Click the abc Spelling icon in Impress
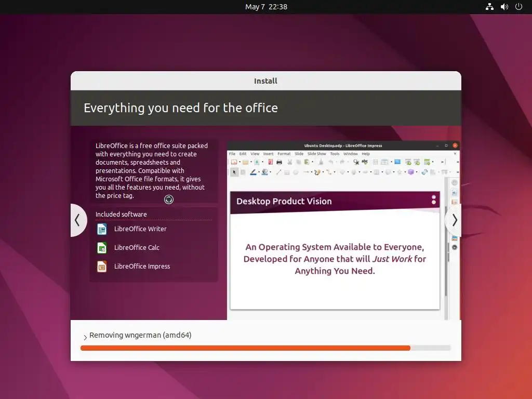The width and height of the screenshot is (532, 399). (x=365, y=162)
